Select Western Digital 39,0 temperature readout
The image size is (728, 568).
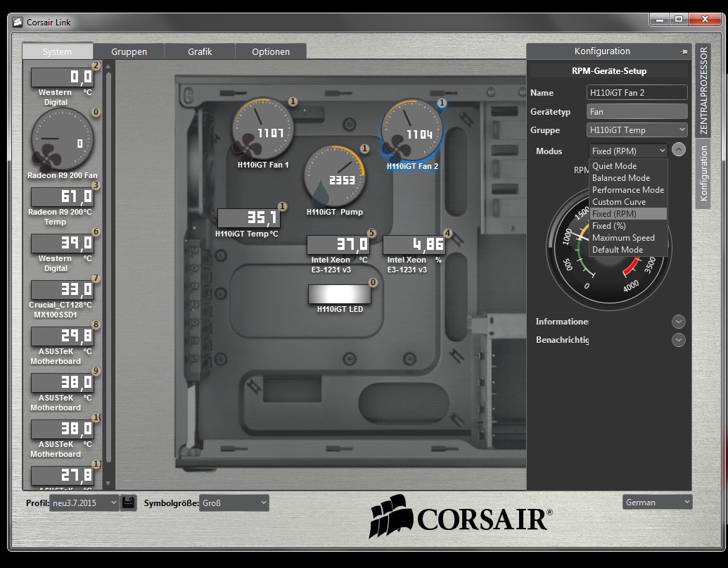pos(63,243)
